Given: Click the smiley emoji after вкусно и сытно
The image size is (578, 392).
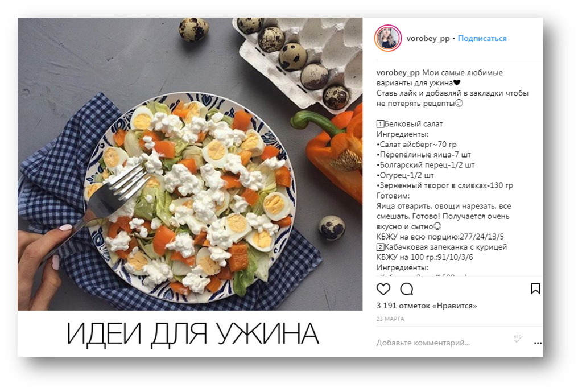Looking at the screenshot, I should 437,226.
